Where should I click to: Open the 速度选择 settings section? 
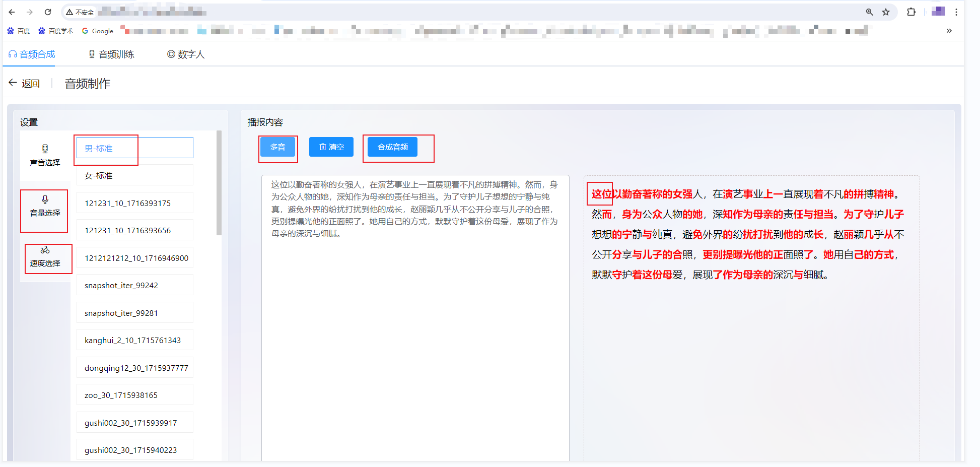(x=45, y=256)
